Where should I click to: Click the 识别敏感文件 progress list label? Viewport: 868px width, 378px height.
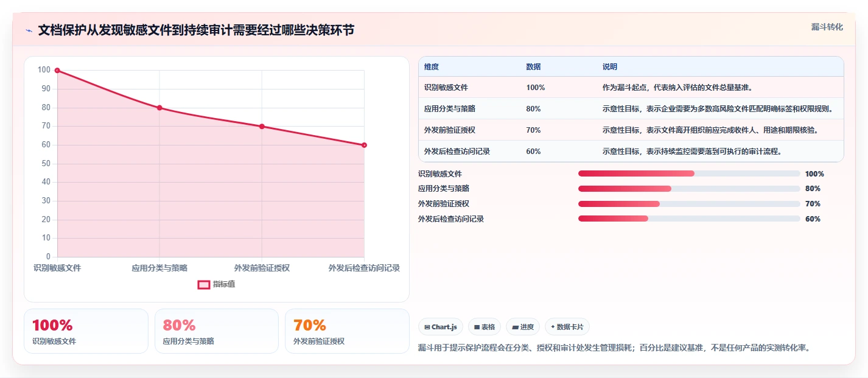pos(440,174)
